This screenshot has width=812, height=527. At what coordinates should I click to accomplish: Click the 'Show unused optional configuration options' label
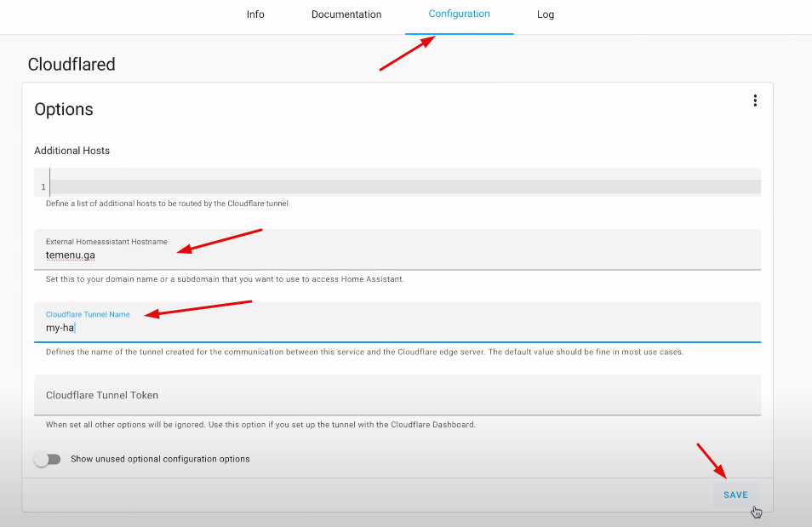click(x=160, y=459)
